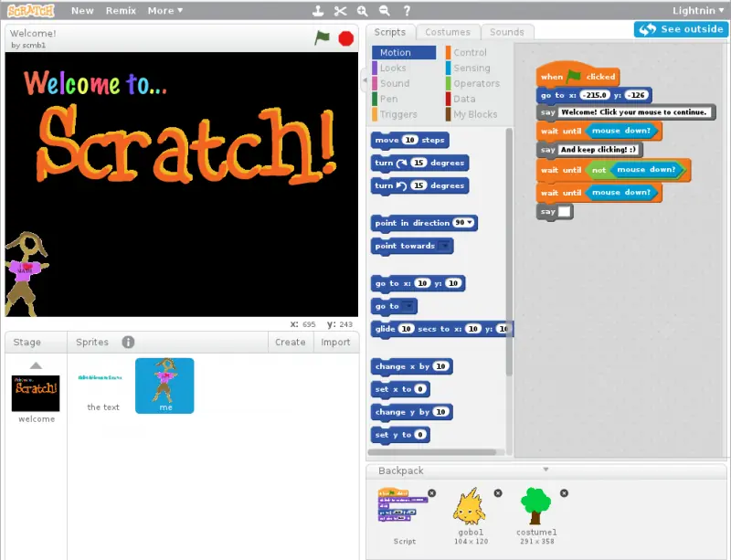Open point in direction 90 dropdown
Image resolution: width=731 pixels, height=560 pixels.
click(470, 223)
